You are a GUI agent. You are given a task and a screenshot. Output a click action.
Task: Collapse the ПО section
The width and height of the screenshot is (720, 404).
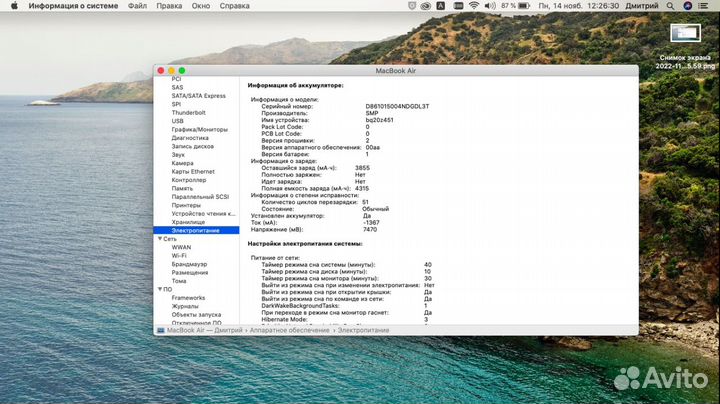[160, 289]
